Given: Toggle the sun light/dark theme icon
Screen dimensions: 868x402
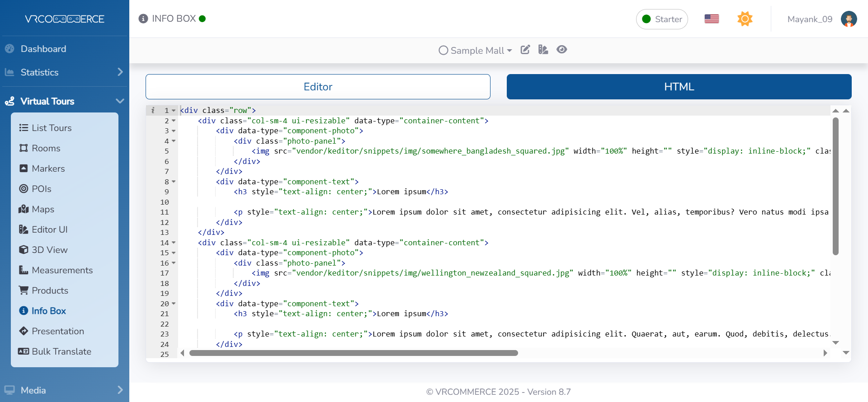Looking at the screenshot, I should point(745,19).
